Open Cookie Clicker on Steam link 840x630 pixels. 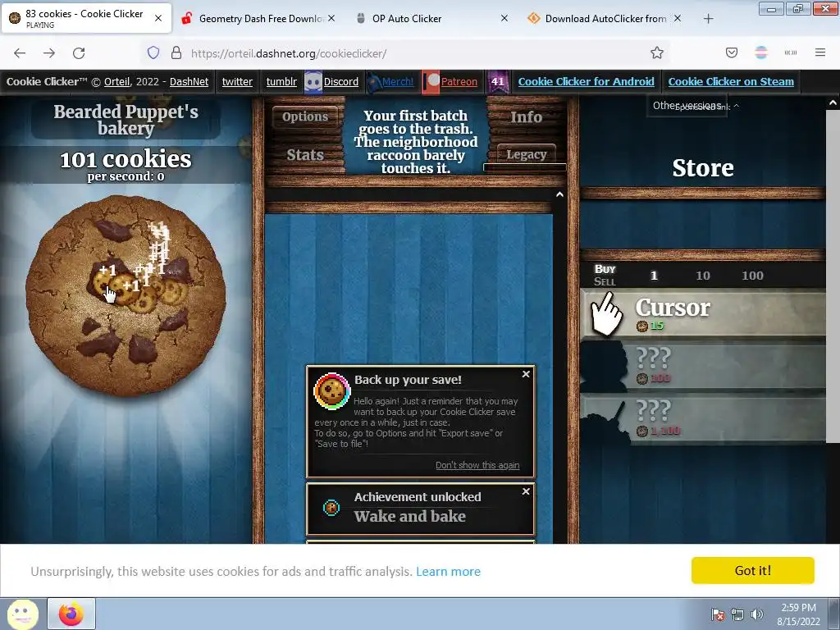pyautogui.click(x=731, y=81)
